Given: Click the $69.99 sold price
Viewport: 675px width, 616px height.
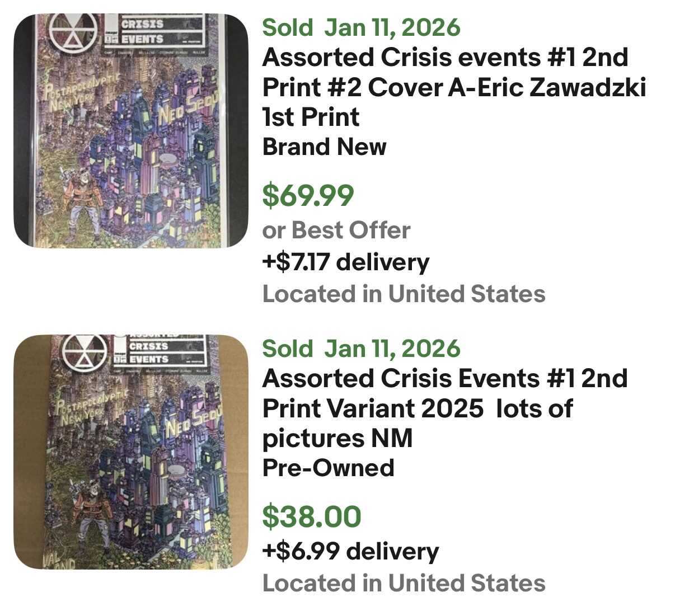Looking at the screenshot, I should pos(308,195).
